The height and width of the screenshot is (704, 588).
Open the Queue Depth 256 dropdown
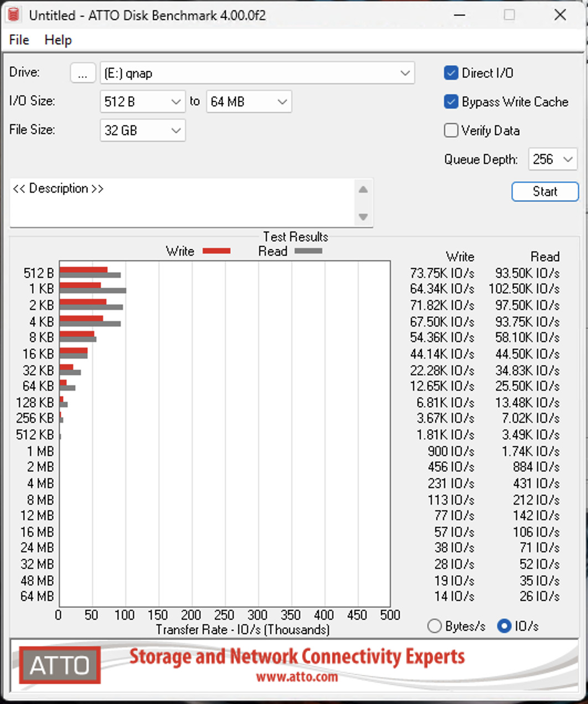tap(553, 159)
